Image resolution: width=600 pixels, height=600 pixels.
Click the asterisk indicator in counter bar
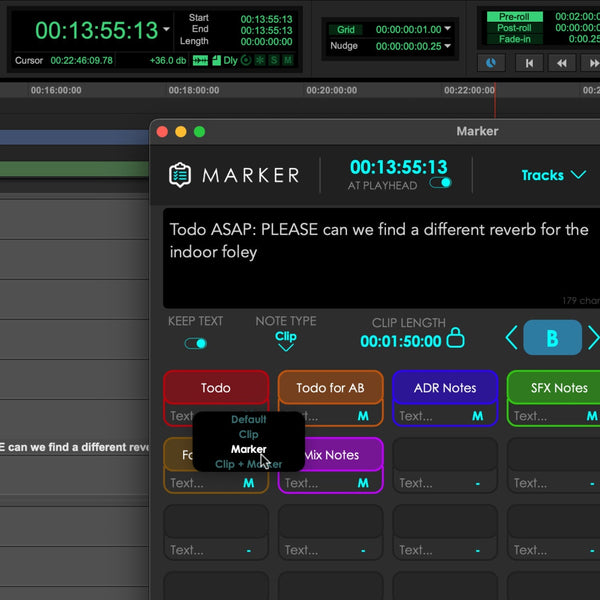pyautogui.click(x=260, y=60)
